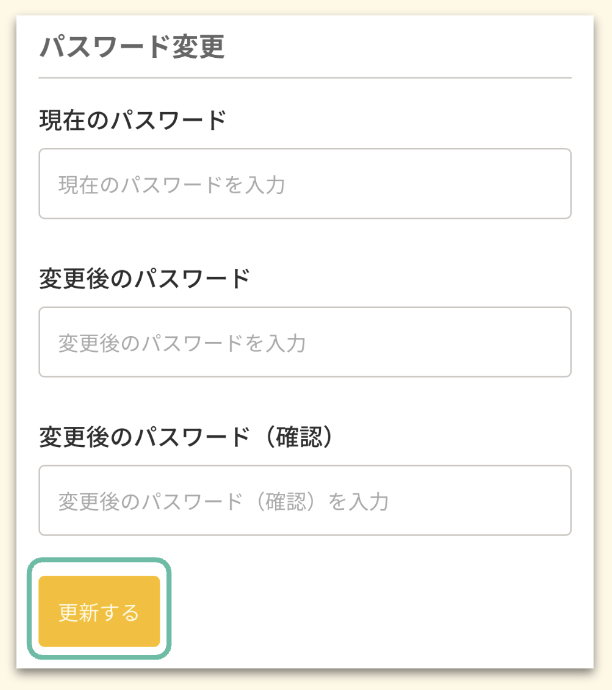This screenshot has height=690, width=612.
Task: Click the 現在のパスワードを入力 placeholder box
Action: click(305, 184)
